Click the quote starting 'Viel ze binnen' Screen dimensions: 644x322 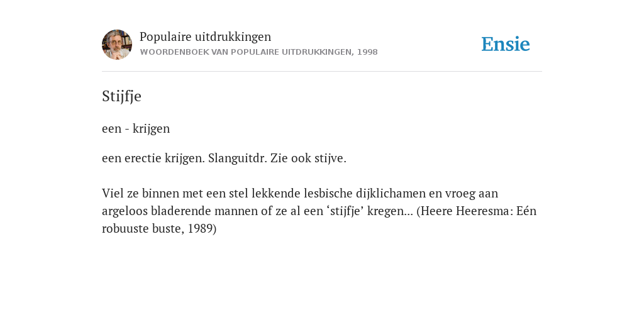(319, 211)
